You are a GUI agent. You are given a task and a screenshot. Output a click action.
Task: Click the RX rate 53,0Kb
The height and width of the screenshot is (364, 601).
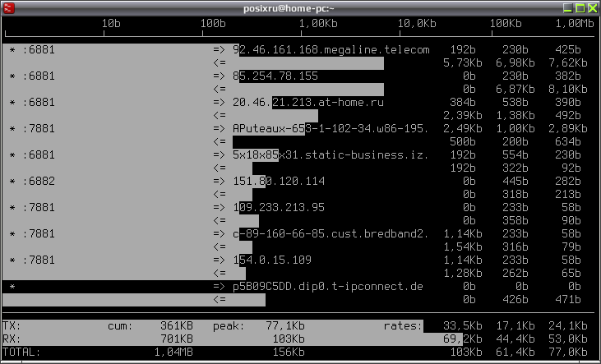click(x=568, y=339)
